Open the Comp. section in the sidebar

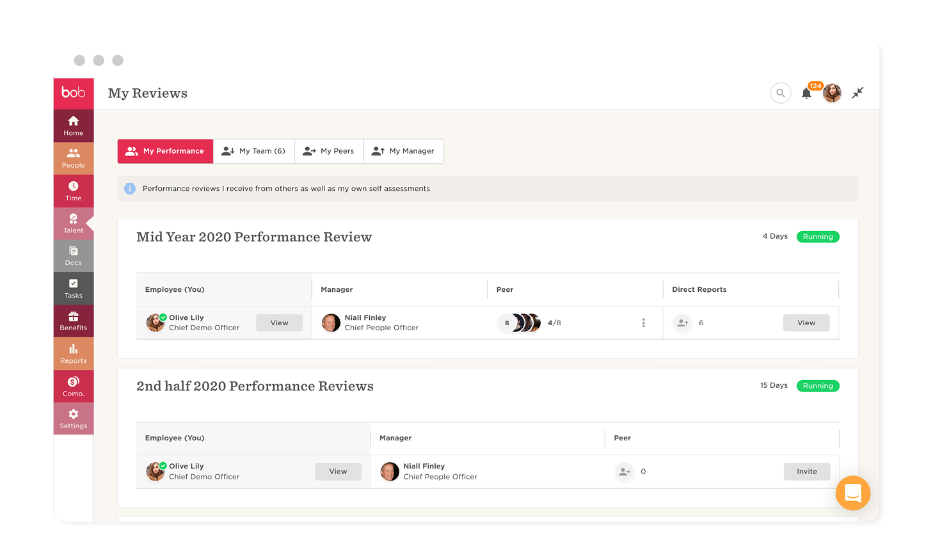[73, 386]
